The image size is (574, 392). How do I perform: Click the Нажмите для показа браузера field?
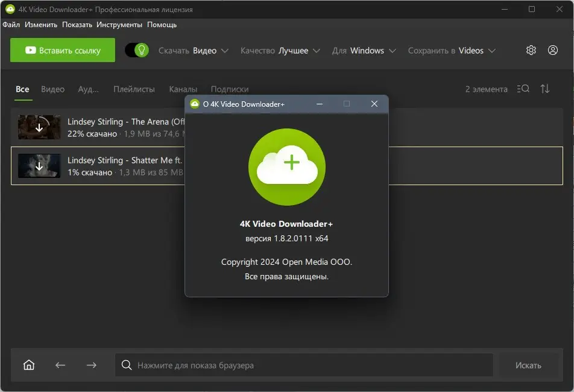tap(304, 365)
